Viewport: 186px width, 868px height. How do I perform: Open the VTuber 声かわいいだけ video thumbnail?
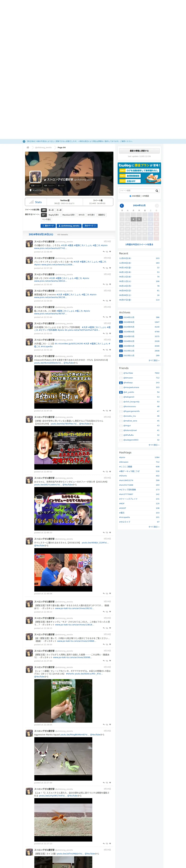coord(63,387)
